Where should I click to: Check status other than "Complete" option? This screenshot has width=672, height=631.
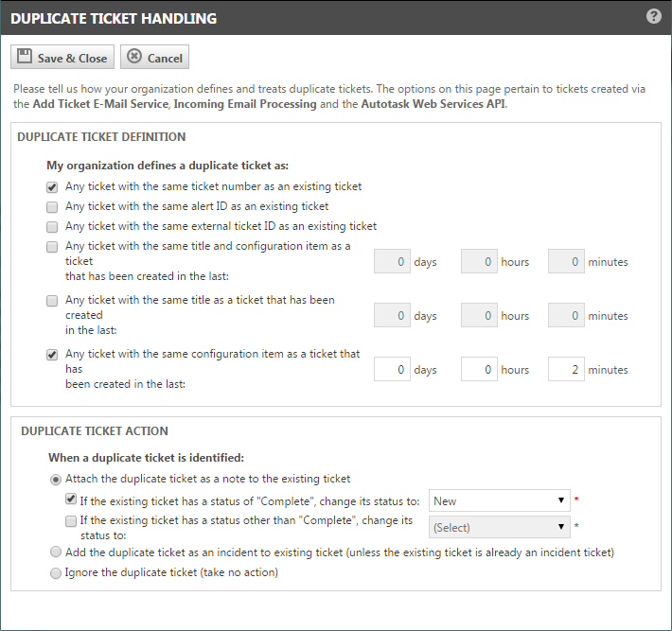[71, 521]
